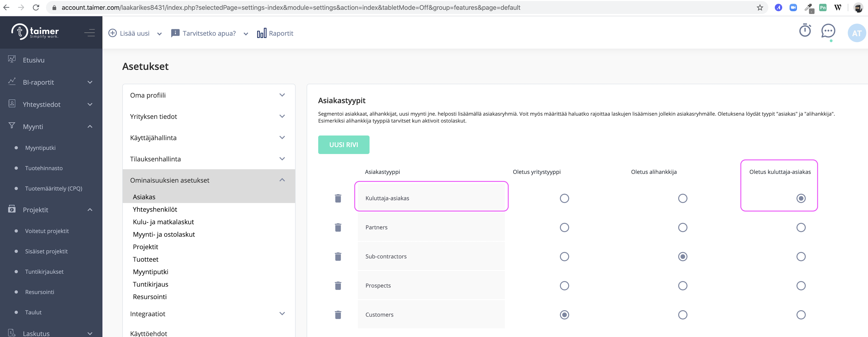
Task: Open Resursointi in sidebar
Action: 40,292
